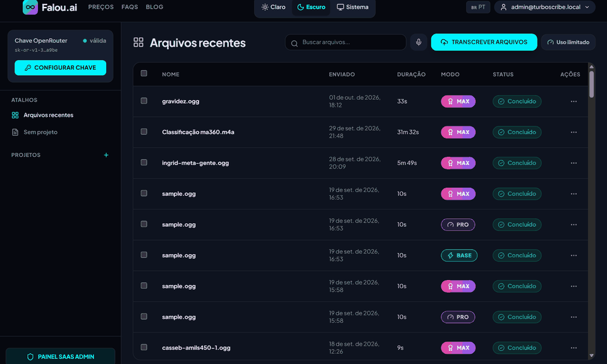Click the grid icon beside Arquivos recentes heading
This screenshot has width=607, height=364.
pos(138,42)
